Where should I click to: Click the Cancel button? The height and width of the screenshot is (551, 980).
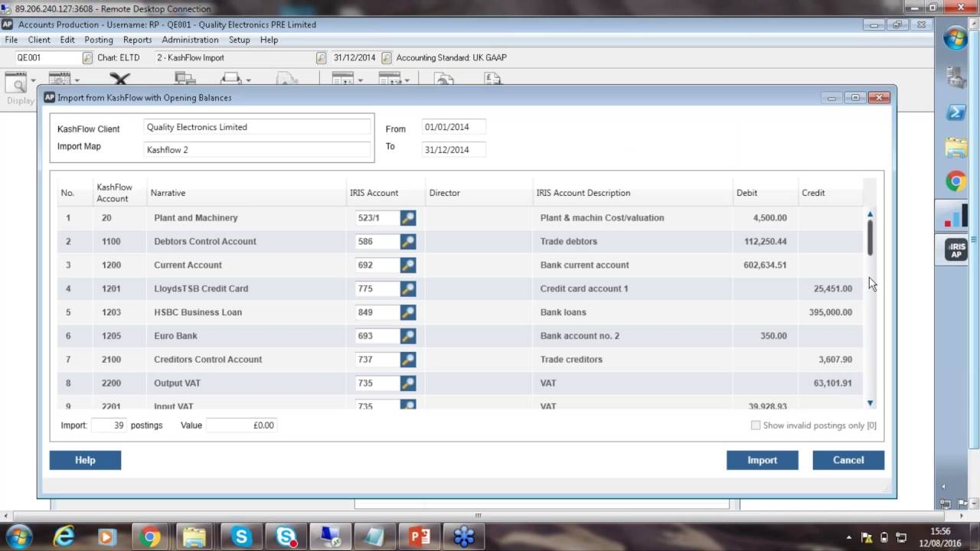pyautogui.click(x=848, y=460)
